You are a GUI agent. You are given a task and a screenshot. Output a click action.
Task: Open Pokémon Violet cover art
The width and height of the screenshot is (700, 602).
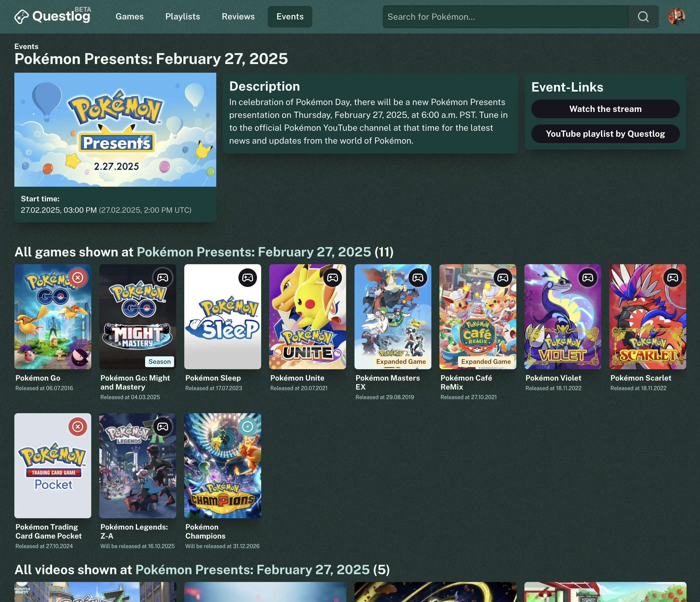pyautogui.click(x=562, y=317)
